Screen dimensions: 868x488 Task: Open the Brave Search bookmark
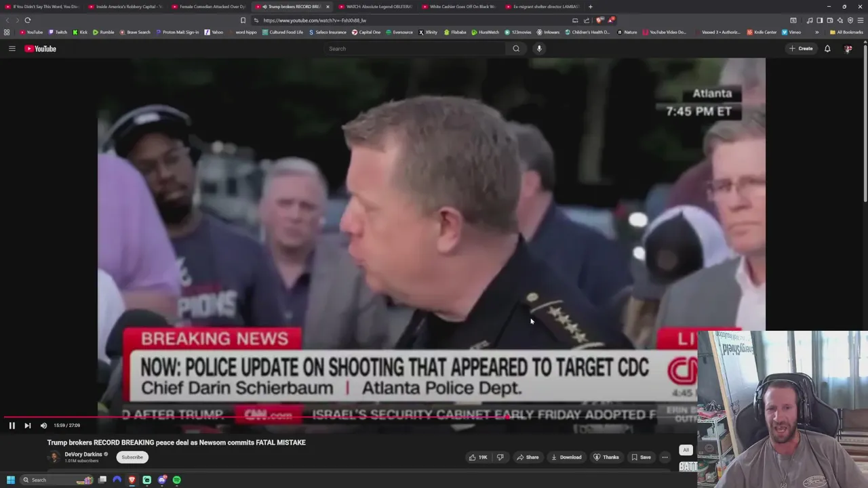(x=135, y=32)
